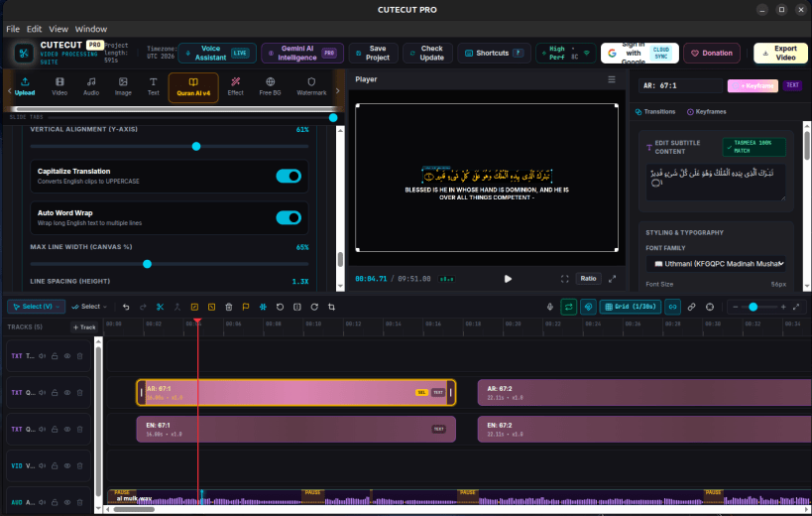Image resolution: width=812 pixels, height=516 pixels.
Task: Open the Select (V) tool dropdown
Action: 37,307
